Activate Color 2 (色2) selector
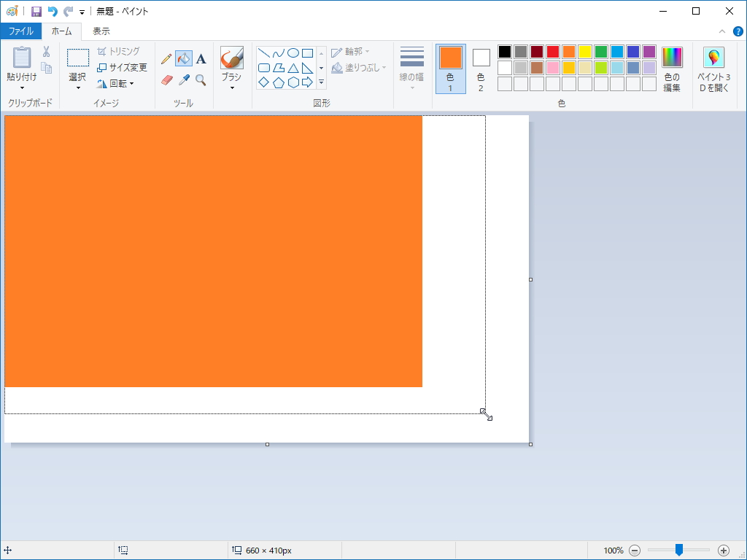The height and width of the screenshot is (560, 747). pyautogui.click(x=481, y=69)
